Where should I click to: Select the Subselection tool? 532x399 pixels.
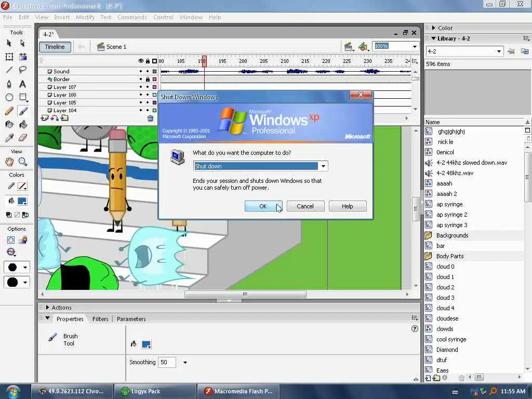pos(23,43)
